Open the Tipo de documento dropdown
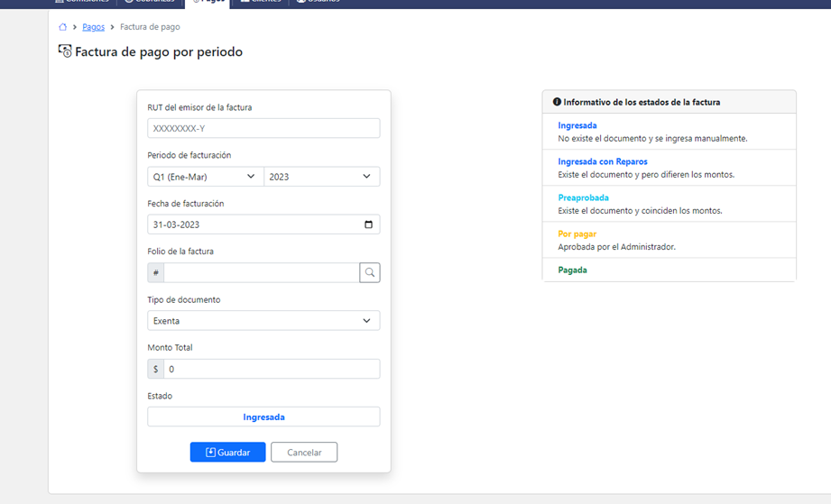 coord(263,321)
